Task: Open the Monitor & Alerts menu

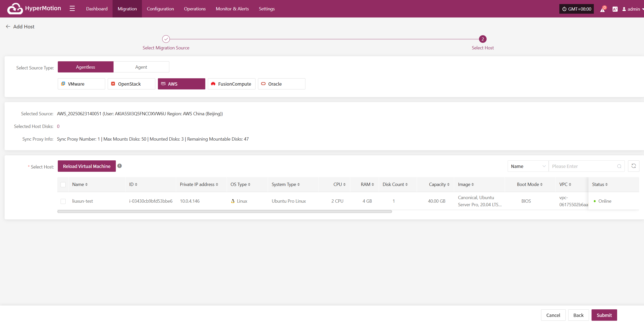Action: point(232,9)
